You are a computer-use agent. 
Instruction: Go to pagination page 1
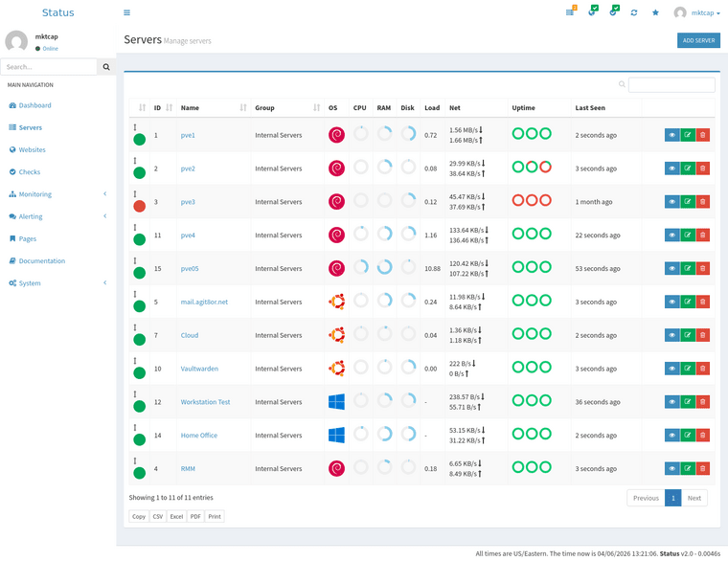point(672,498)
